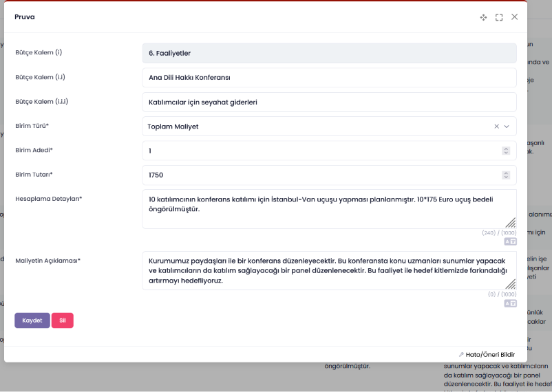Viewport: 552px width, 392px height.
Task: Click the Maliyetin Açıklaması* label
Action: coord(48,261)
